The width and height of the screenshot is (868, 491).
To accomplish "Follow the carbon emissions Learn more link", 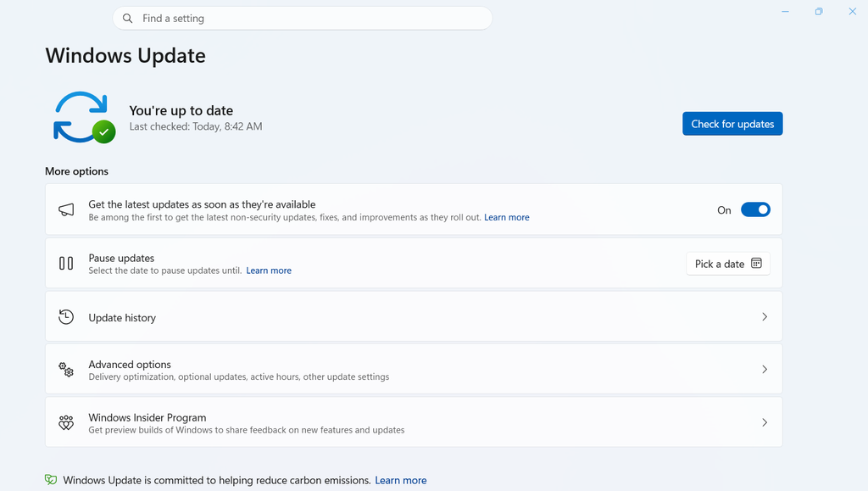I will click(x=401, y=481).
